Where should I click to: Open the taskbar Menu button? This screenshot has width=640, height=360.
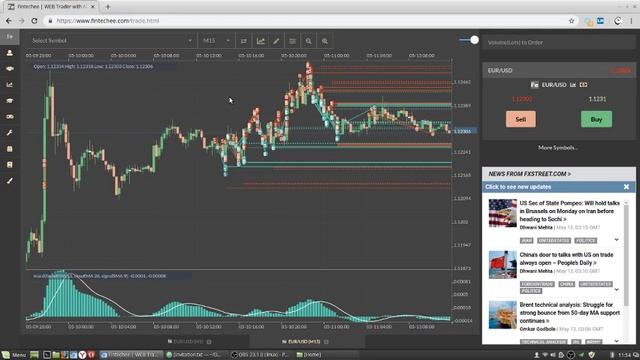click(x=14, y=355)
